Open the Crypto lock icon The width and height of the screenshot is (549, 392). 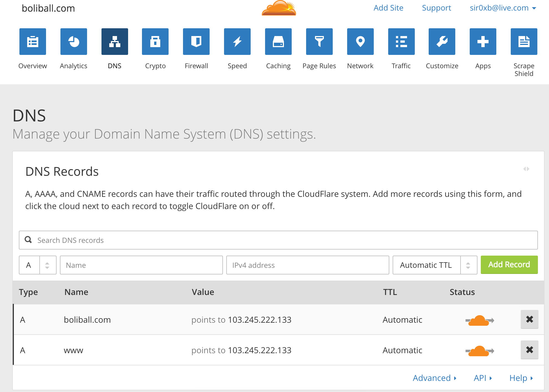pyautogui.click(x=155, y=42)
